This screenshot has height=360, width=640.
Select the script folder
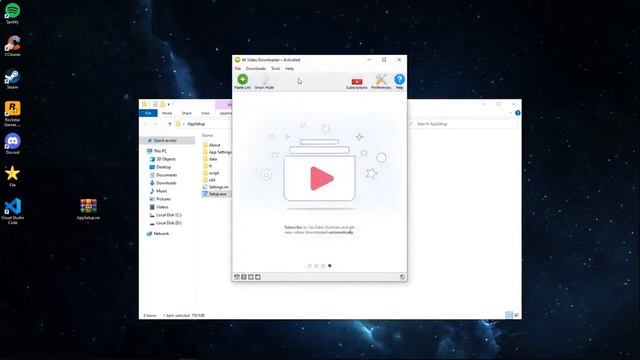214,173
